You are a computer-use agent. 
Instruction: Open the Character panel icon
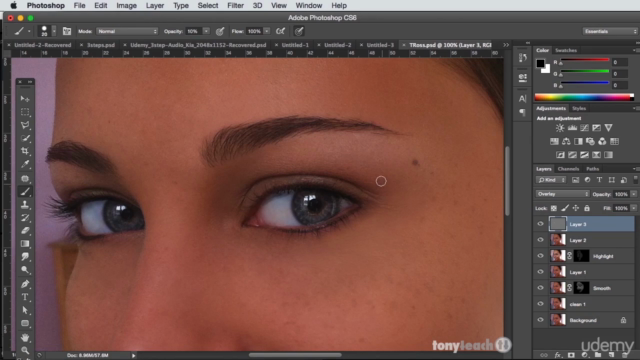[522, 98]
